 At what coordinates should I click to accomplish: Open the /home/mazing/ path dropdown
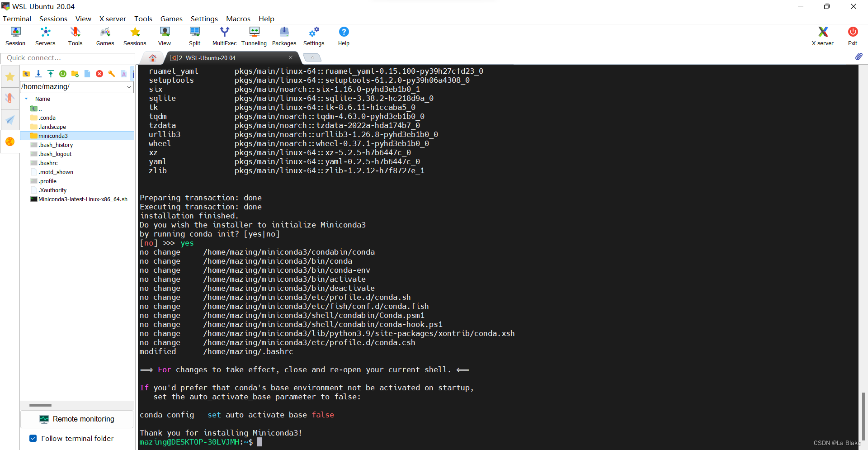[x=130, y=86]
